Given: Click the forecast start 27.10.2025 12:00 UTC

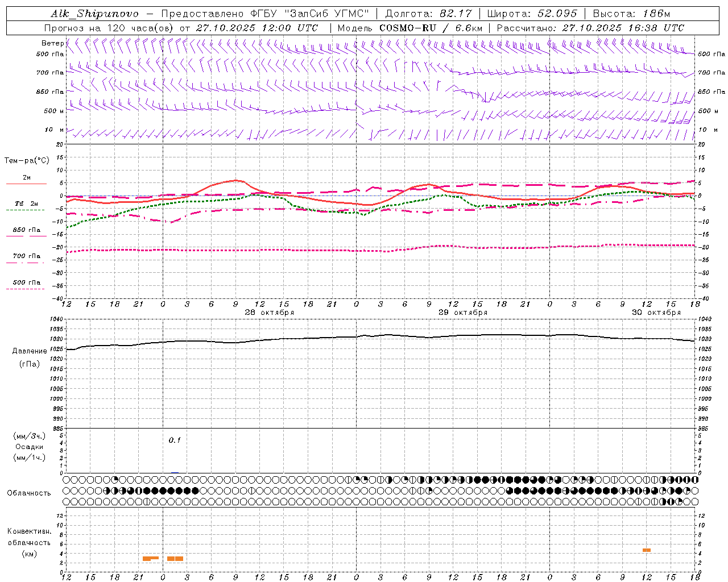Looking at the screenshot, I should coord(257,28).
